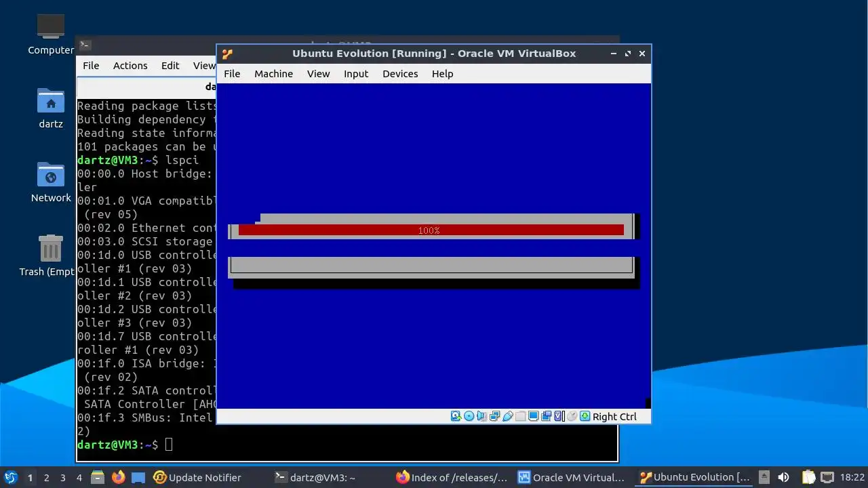Switch to the dartz@VM3 terminal taskbar entry

tap(316, 477)
